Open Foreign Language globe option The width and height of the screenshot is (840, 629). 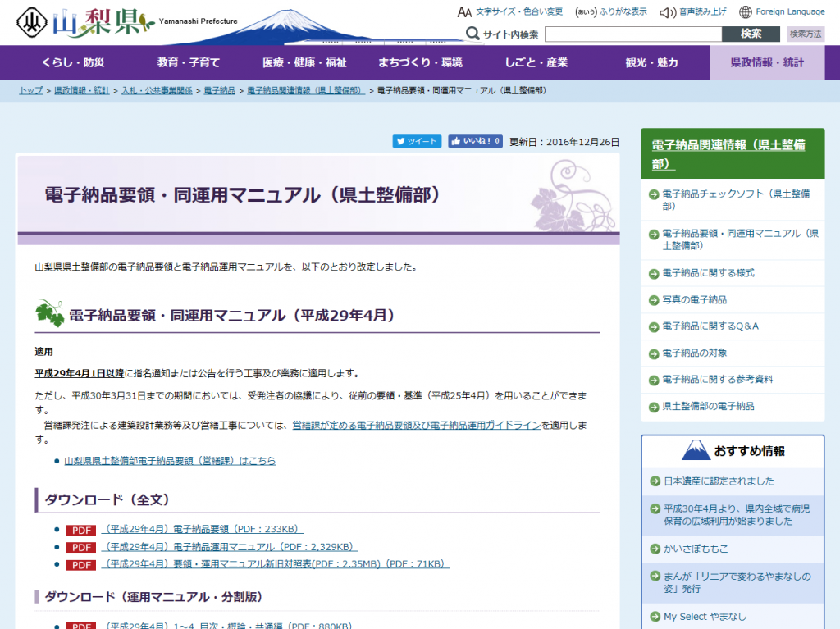[x=745, y=12]
